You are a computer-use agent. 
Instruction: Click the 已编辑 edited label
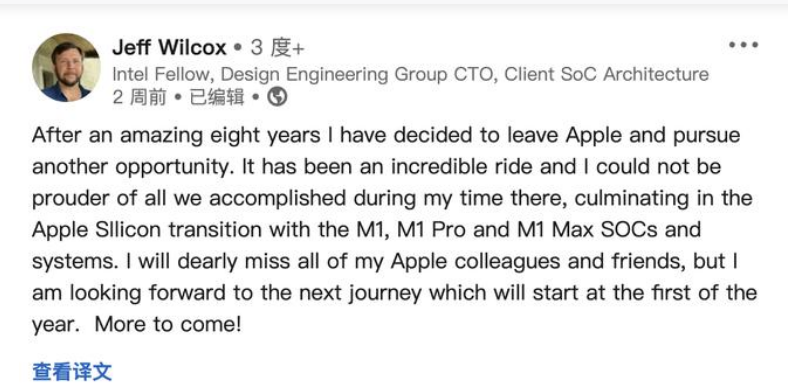tap(217, 97)
